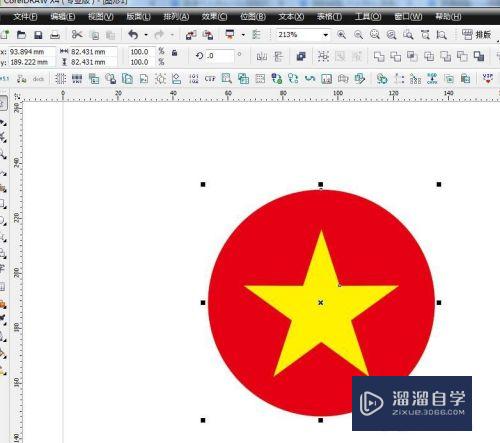Toggle the lock ratio padlock
Screen dimensions: 500x443
[x=174, y=53]
